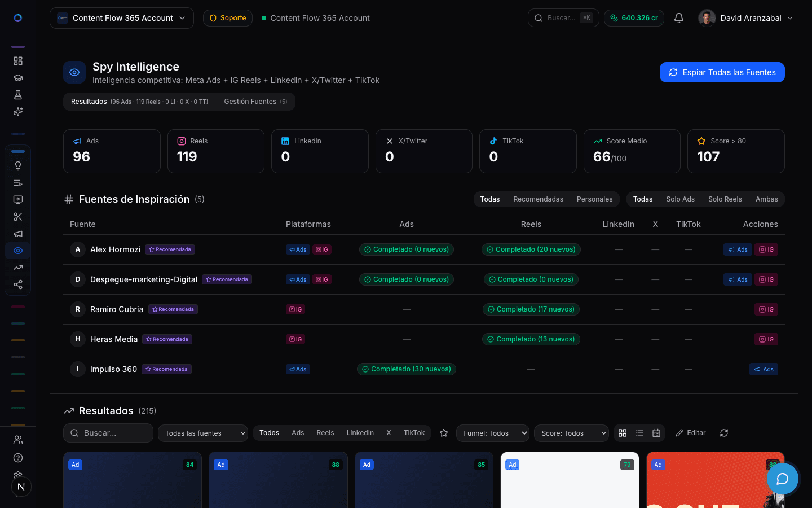
Task: Open the scissors clip icon in sidebar
Action: point(18,217)
